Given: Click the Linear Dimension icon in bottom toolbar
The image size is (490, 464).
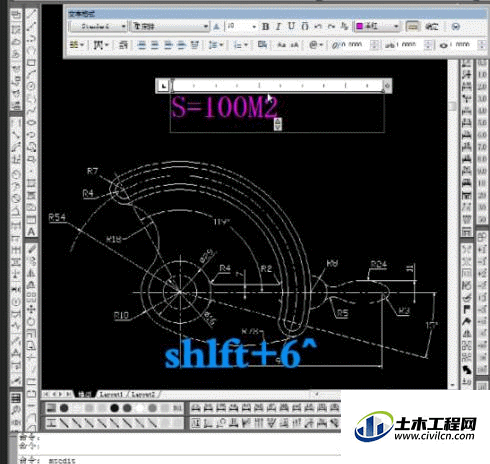Looking at the screenshot, I should (196, 408).
